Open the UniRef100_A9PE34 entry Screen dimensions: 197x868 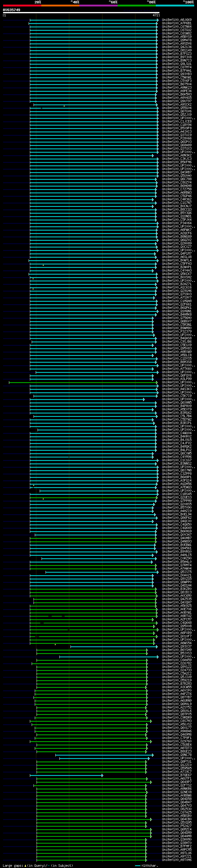point(177,91)
